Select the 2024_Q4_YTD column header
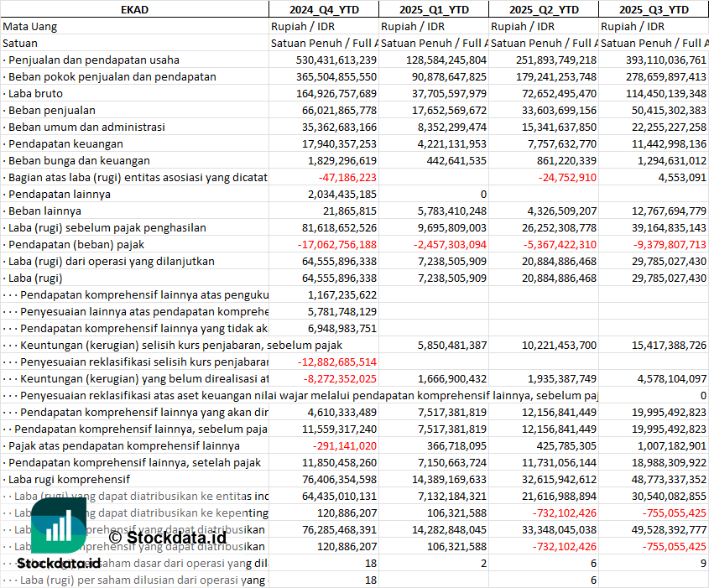Viewport: 709px width, 588px height. tap(323, 9)
